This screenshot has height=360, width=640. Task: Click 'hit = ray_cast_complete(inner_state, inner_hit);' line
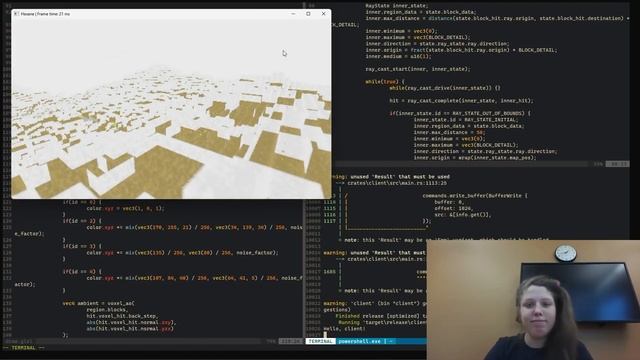pyautogui.click(x=461, y=100)
